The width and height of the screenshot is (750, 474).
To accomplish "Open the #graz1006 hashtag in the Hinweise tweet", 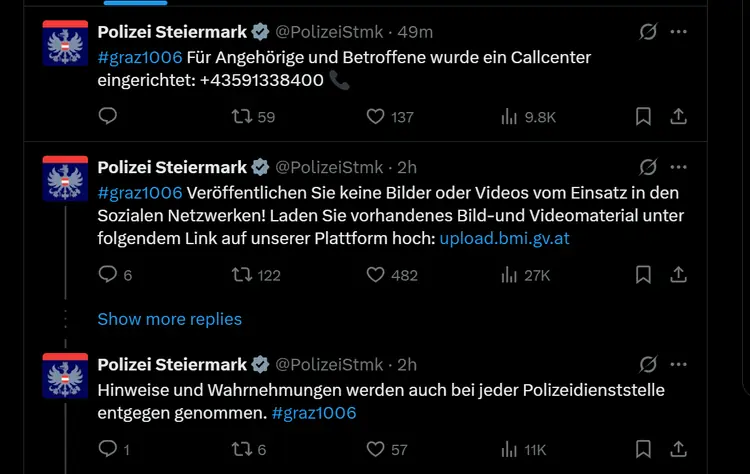I will click(314, 413).
